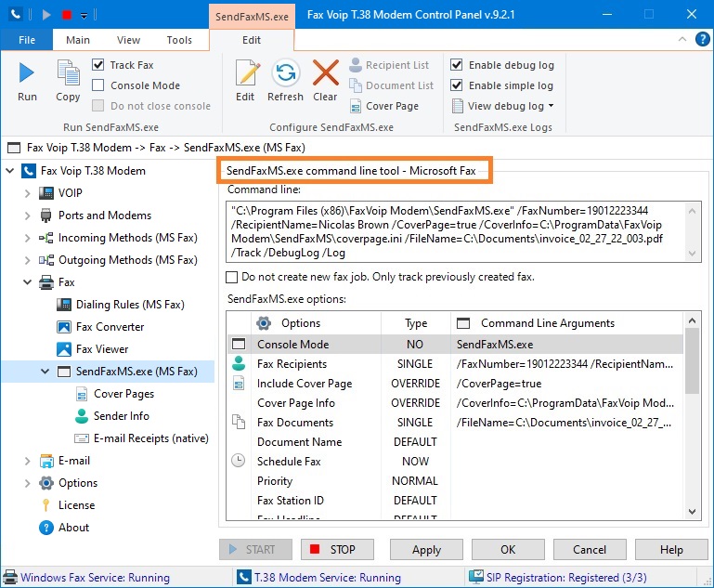Click the OK button

coord(508,549)
